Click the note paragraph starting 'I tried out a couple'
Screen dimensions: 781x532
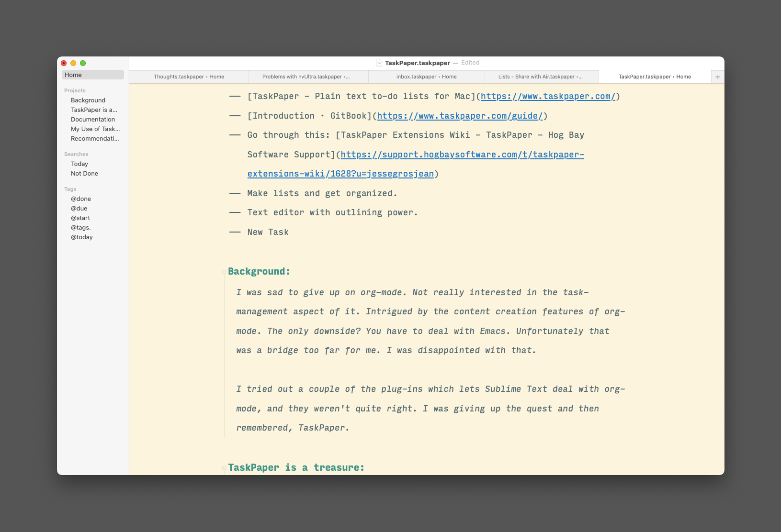(430, 409)
